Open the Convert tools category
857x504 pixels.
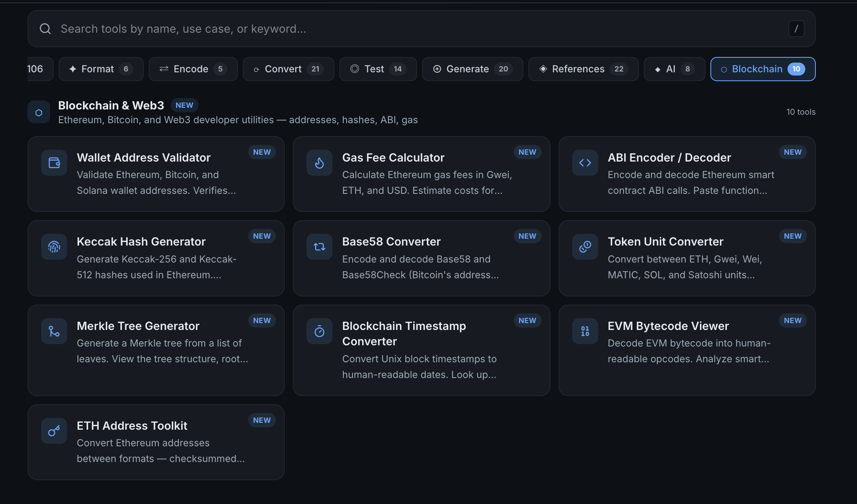click(288, 69)
